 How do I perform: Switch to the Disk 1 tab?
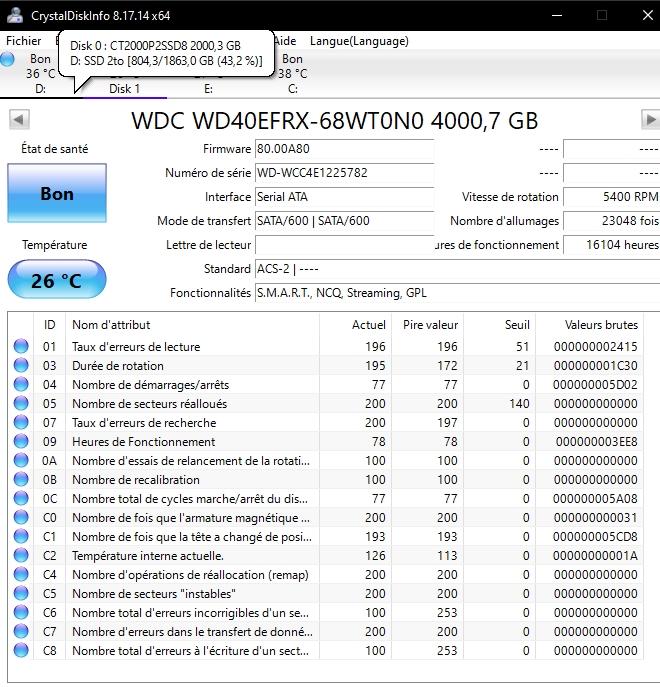click(124, 88)
